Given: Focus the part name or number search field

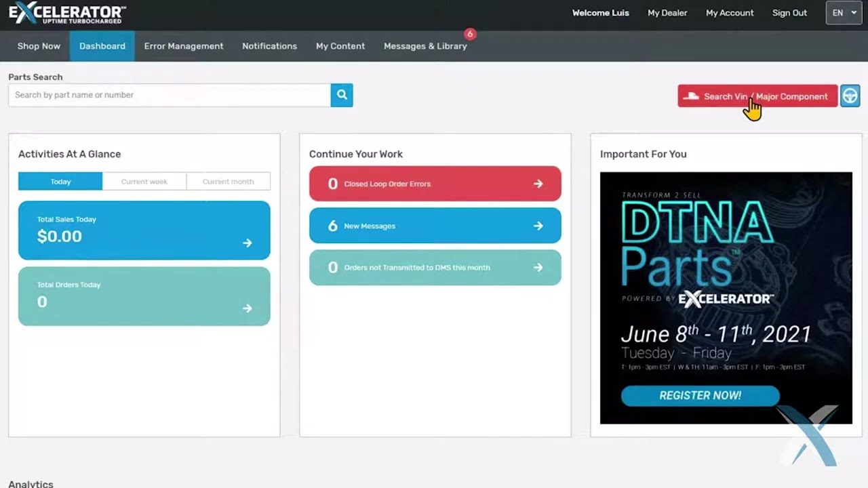Looking at the screenshot, I should 170,95.
